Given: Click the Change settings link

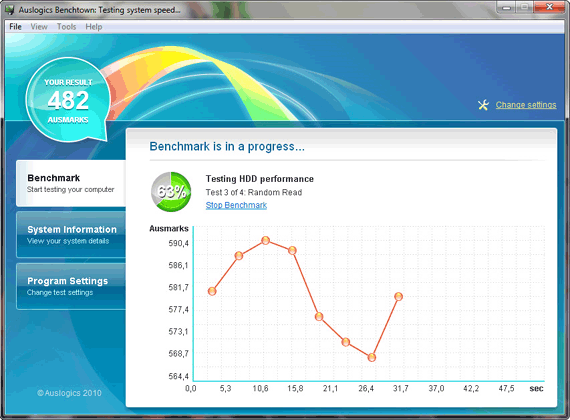Looking at the screenshot, I should click(x=526, y=105).
